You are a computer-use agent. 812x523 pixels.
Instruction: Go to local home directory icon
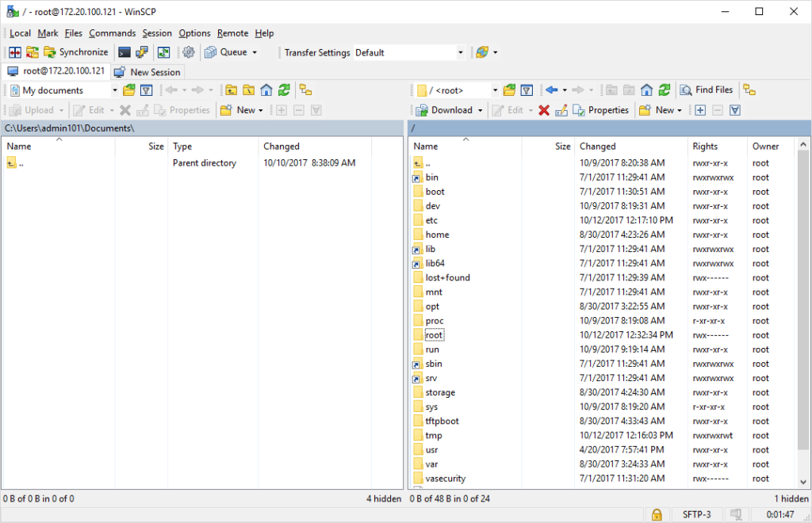pos(266,90)
